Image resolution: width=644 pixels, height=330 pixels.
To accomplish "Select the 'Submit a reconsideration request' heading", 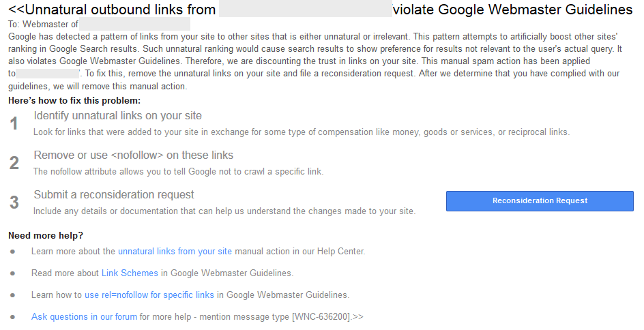I will pyautogui.click(x=114, y=195).
